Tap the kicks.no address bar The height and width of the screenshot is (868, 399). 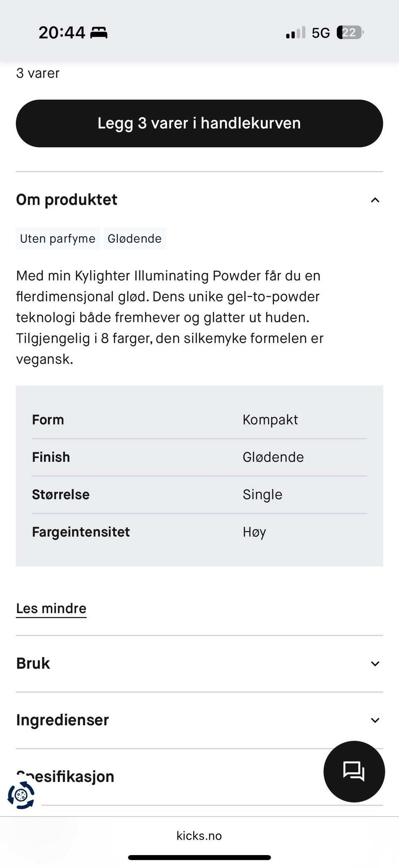click(199, 836)
